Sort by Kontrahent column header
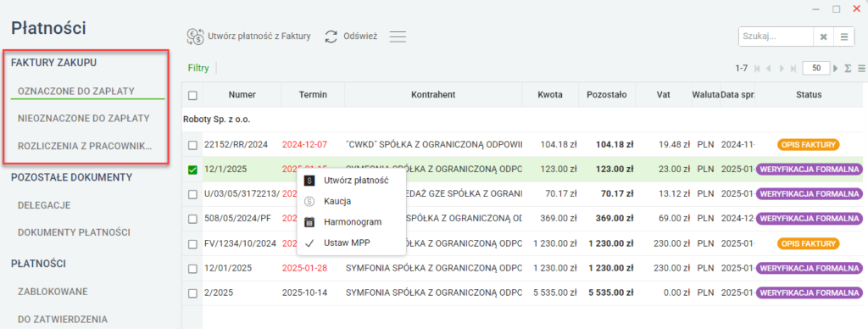 pyautogui.click(x=433, y=95)
